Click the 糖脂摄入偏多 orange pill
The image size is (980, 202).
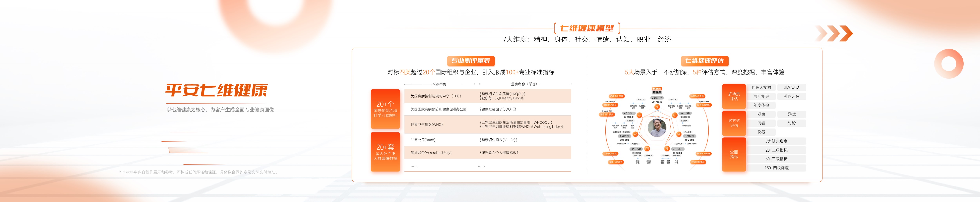(x=607, y=114)
